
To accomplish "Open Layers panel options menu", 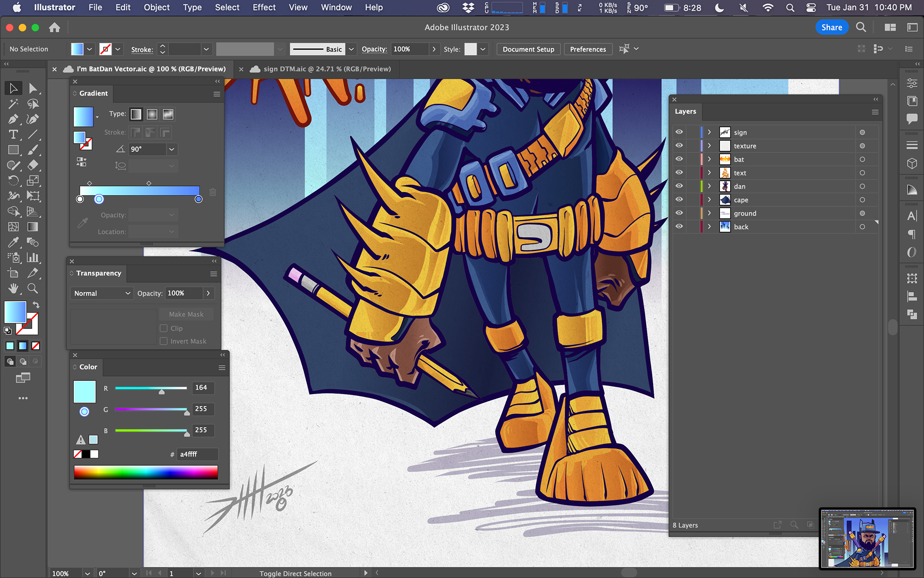I will (x=875, y=112).
